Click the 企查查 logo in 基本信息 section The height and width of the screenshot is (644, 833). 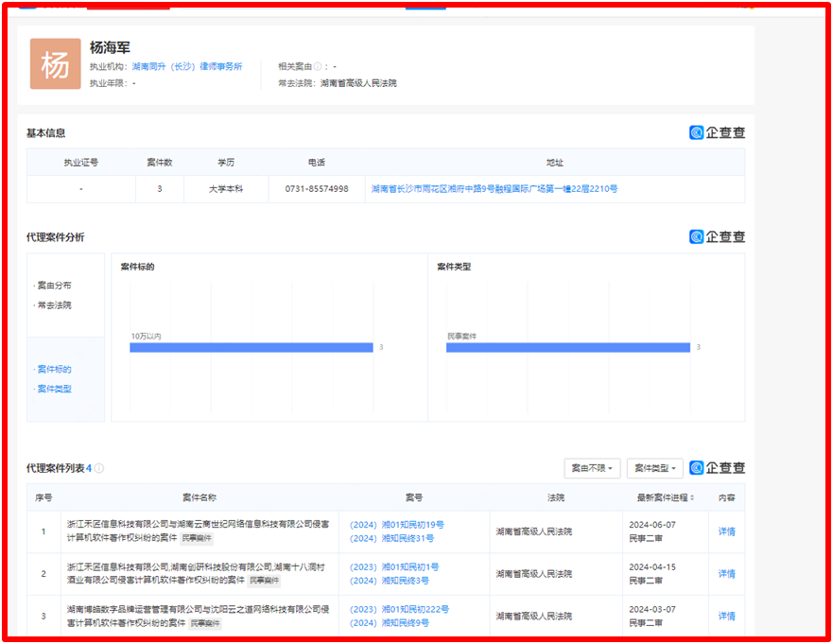click(x=717, y=133)
